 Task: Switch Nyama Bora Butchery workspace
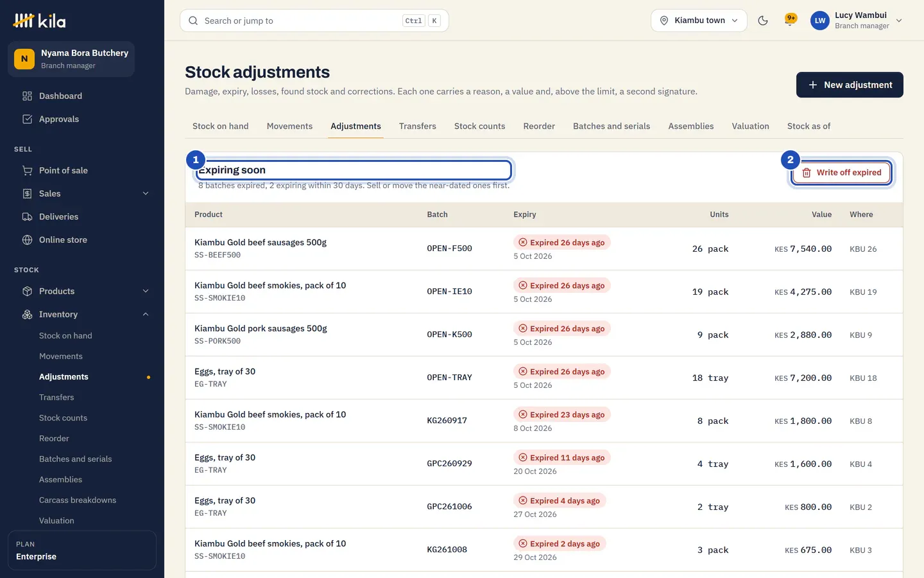pos(71,59)
